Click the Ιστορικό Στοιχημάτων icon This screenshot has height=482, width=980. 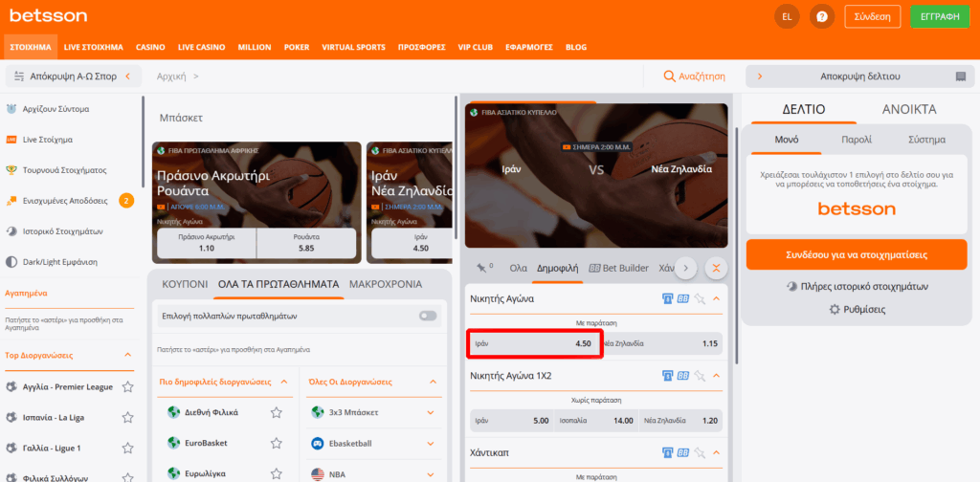tap(11, 231)
